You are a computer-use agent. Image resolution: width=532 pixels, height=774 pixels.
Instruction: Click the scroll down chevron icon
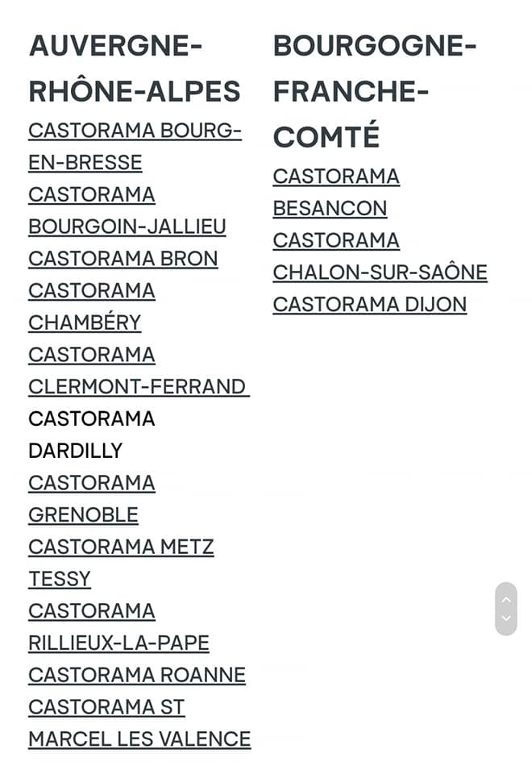click(x=506, y=618)
